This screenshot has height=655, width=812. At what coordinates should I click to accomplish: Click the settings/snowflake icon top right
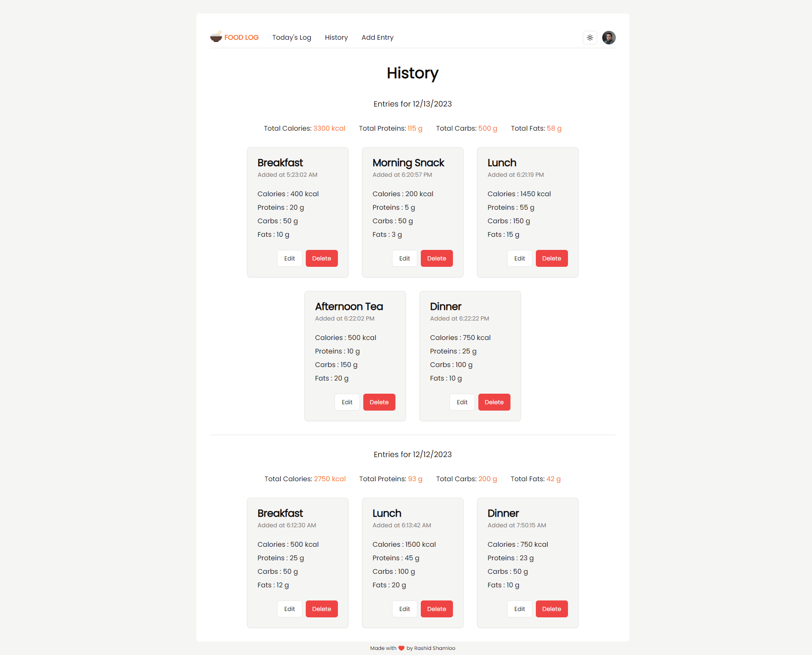(590, 37)
